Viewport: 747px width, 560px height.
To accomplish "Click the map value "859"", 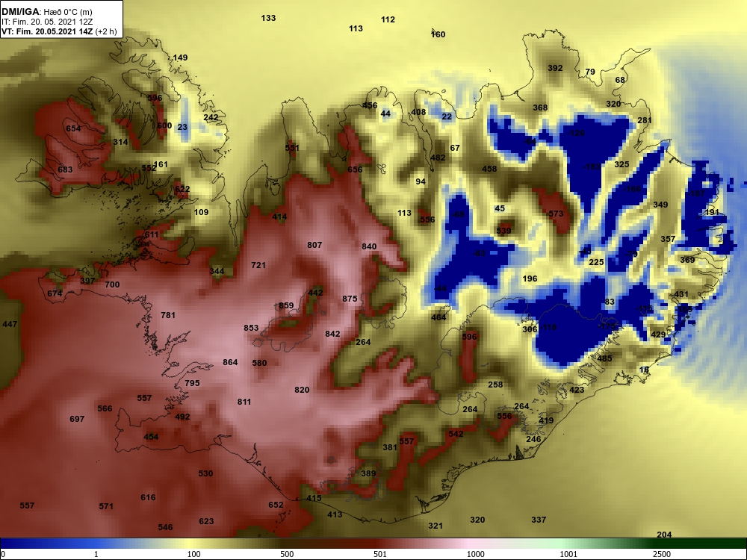I will coord(286,305).
